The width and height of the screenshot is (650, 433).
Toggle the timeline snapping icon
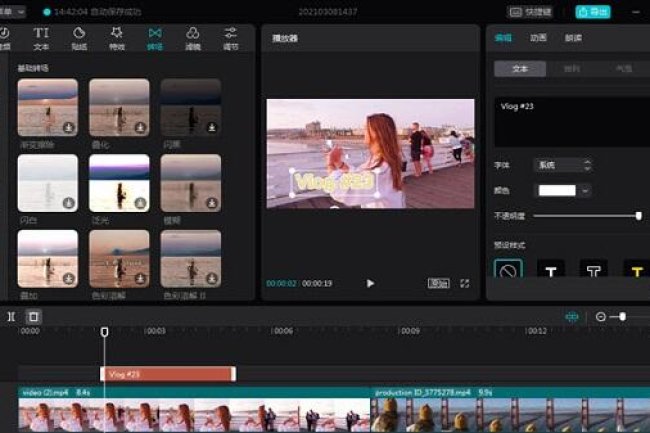tap(572, 316)
